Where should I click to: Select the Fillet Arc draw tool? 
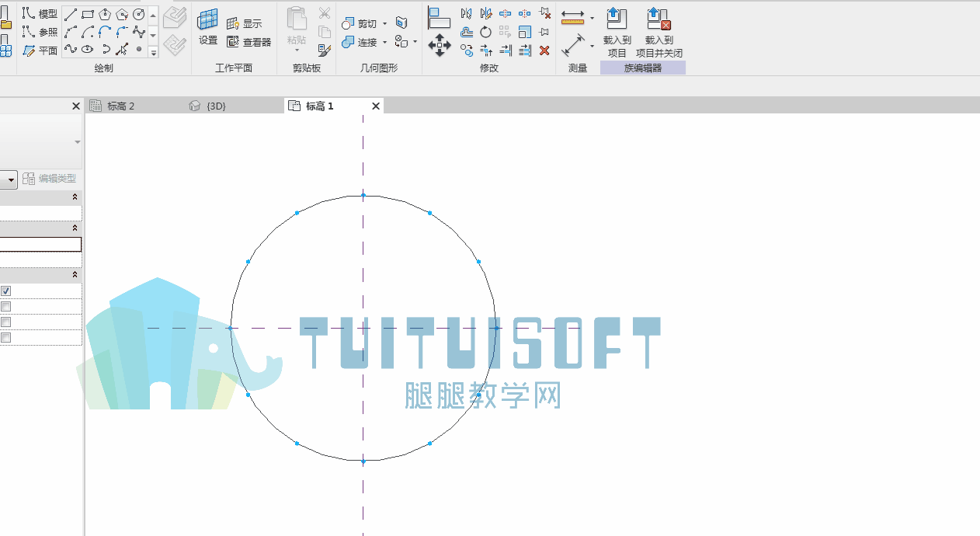point(122,32)
